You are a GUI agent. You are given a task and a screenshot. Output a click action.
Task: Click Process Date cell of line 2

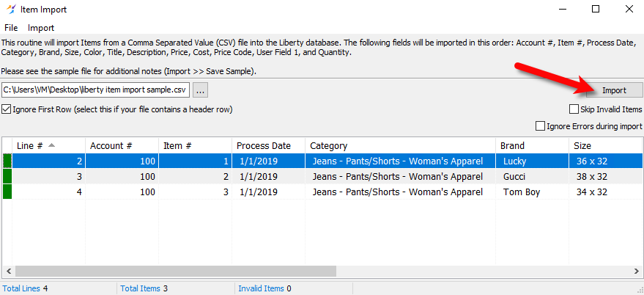click(x=269, y=161)
